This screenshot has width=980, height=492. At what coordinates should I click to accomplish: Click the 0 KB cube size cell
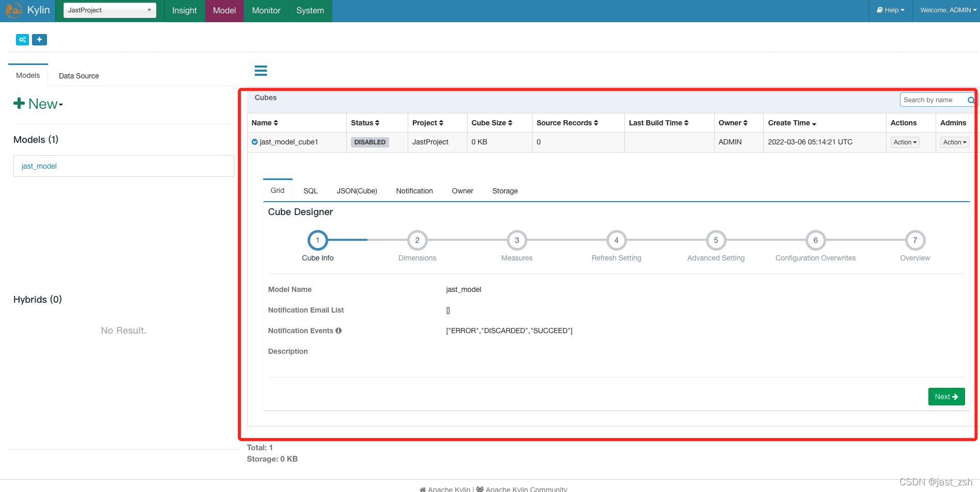pyautogui.click(x=479, y=142)
